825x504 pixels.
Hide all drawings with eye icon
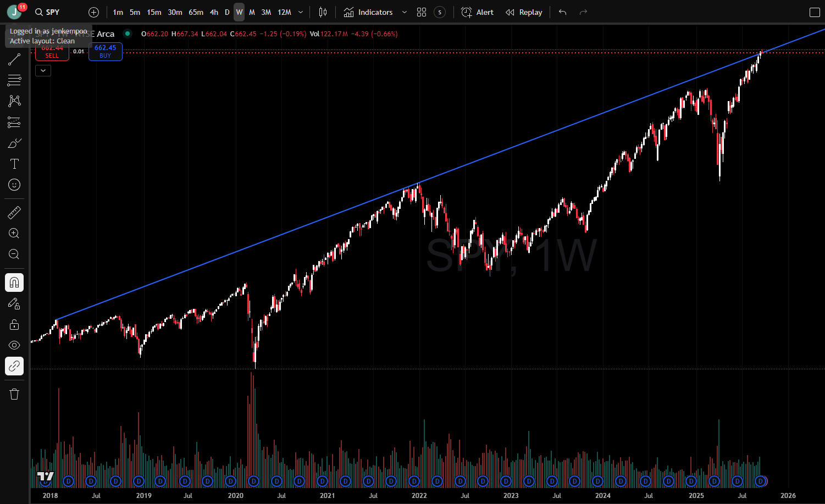14,345
